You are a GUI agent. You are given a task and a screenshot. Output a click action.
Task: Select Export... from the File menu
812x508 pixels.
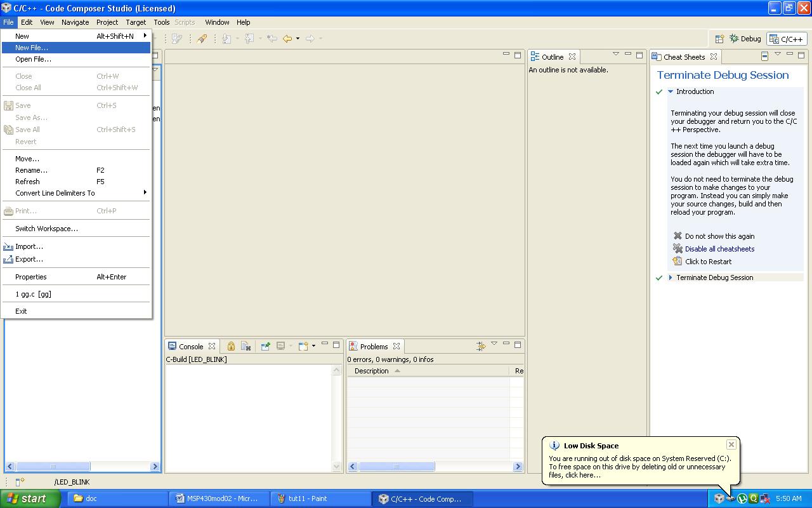pos(75,259)
